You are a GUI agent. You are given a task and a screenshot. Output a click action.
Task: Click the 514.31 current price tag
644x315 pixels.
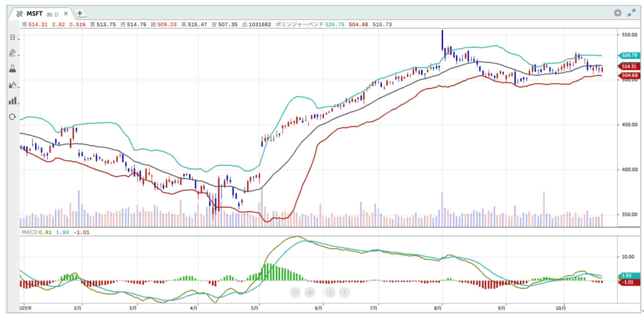[x=629, y=66]
